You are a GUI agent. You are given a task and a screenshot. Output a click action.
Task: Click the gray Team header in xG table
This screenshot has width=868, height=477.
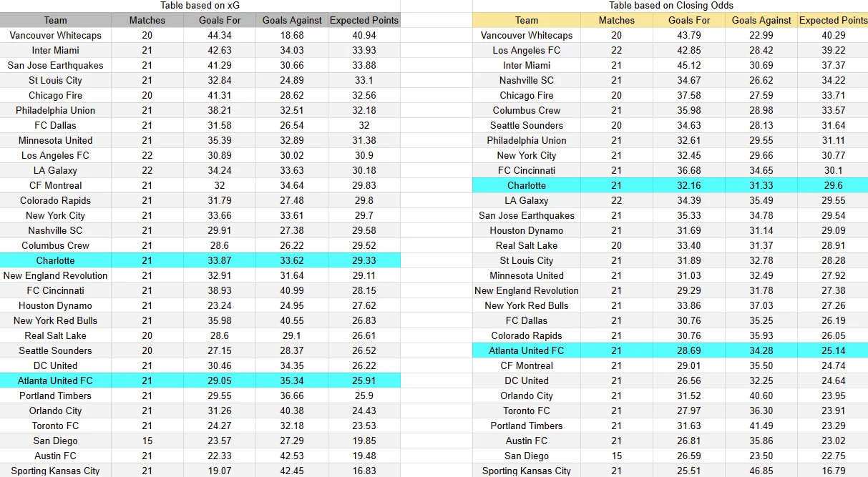(55, 20)
